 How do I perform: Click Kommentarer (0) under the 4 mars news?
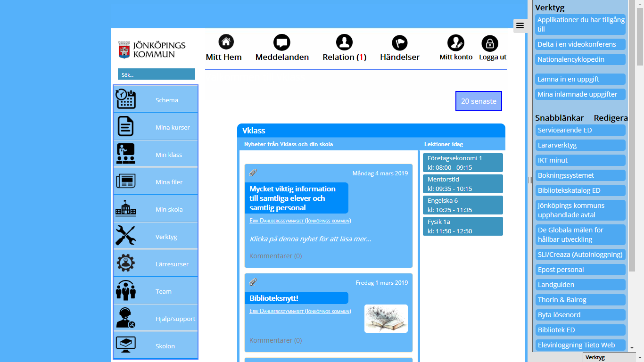276,256
